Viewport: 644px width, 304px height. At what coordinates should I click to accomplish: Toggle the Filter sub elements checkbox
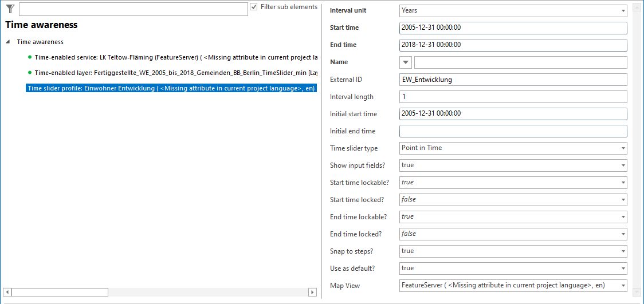254,7
